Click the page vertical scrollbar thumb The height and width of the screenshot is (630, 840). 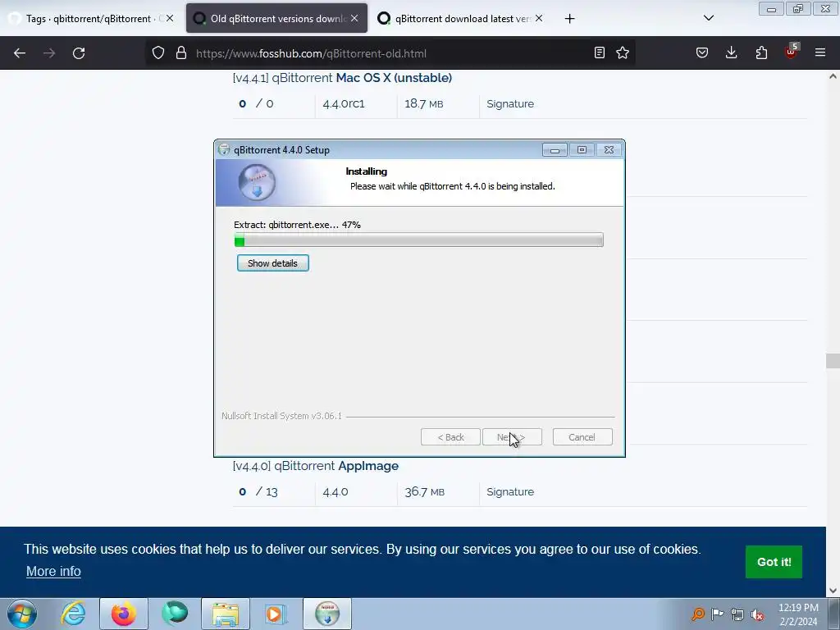coord(833,361)
